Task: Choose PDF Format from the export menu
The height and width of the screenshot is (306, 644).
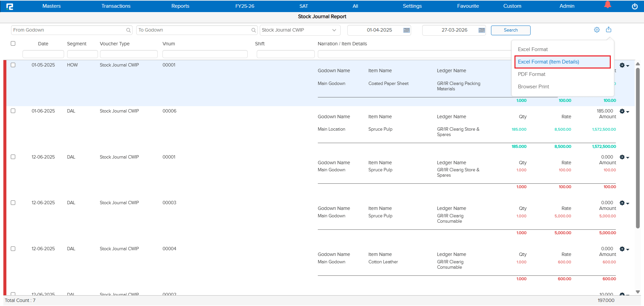Action: point(531,74)
